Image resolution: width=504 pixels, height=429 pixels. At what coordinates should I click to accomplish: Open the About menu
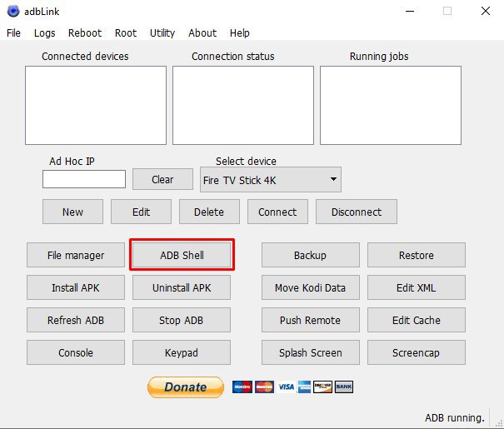[x=202, y=33]
